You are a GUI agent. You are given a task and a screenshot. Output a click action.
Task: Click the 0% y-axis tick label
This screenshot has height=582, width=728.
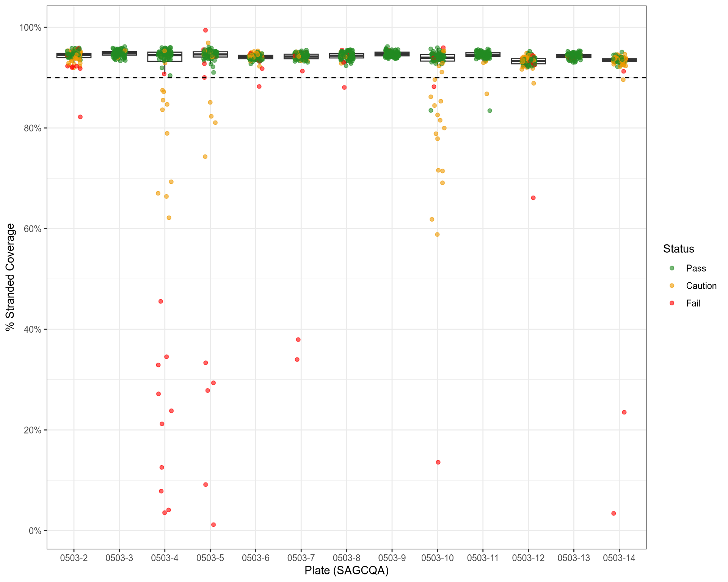(x=35, y=531)
